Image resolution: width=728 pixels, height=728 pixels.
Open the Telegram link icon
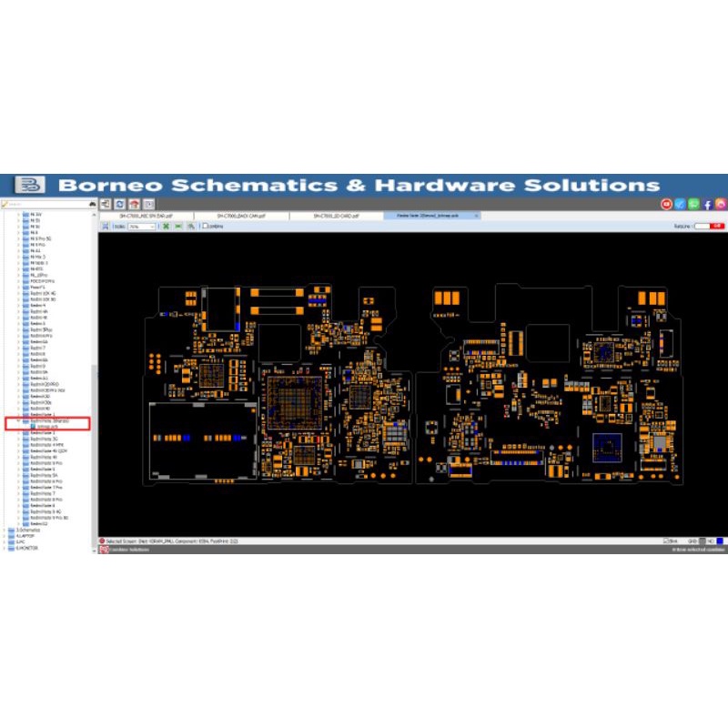[x=680, y=204]
